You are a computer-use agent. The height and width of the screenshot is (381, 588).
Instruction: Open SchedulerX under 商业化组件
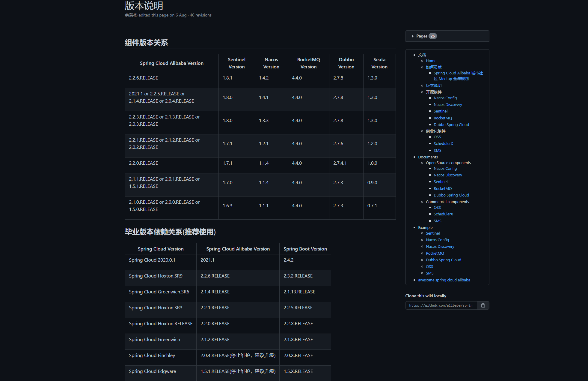click(x=443, y=144)
